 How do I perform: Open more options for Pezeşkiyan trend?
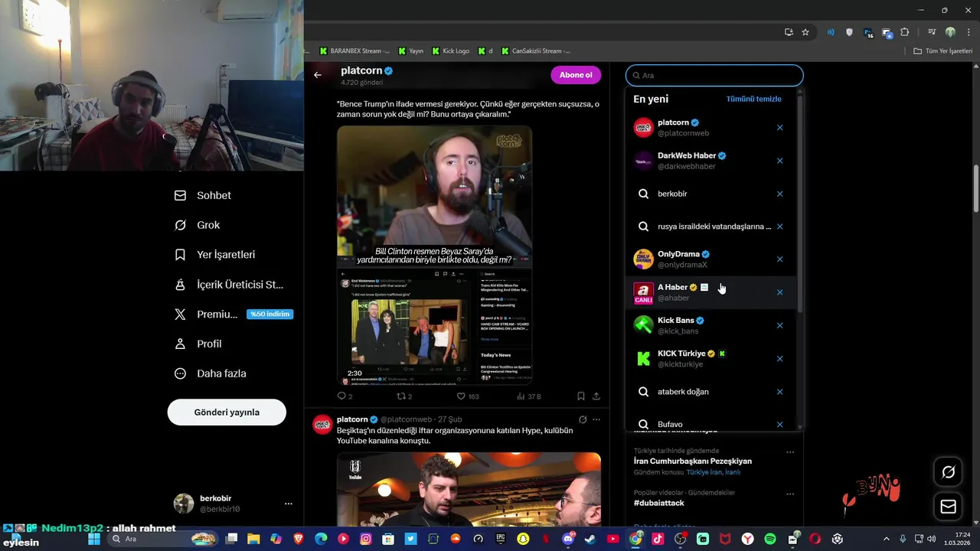click(790, 452)
